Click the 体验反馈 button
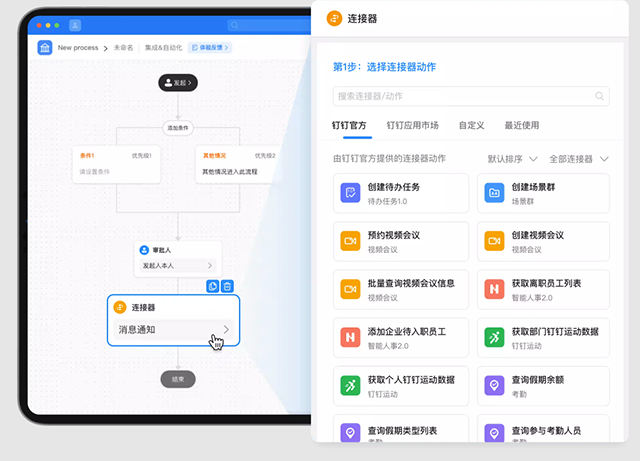This screenshot has width=640, height=461. 210,48
